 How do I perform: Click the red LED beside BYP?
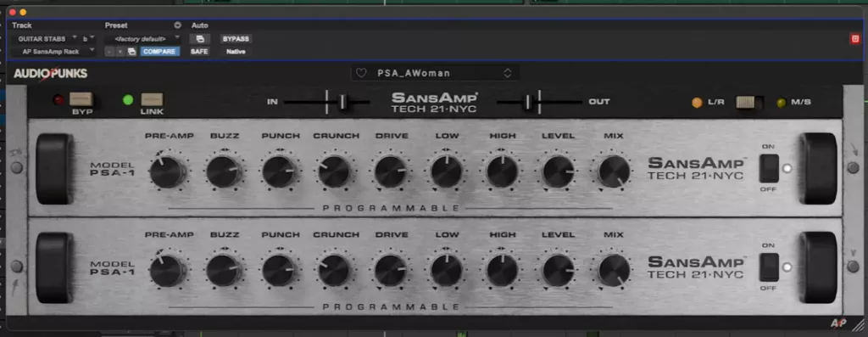[58, 100]
